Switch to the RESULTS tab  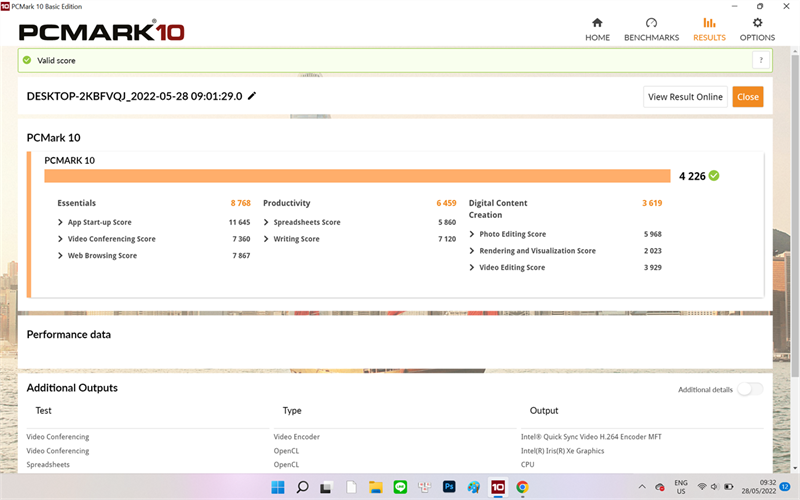709,30
